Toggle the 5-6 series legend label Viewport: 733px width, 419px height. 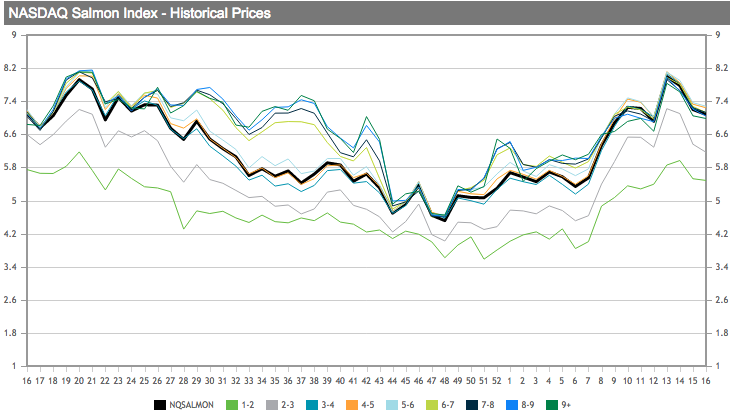pos(408,405)
